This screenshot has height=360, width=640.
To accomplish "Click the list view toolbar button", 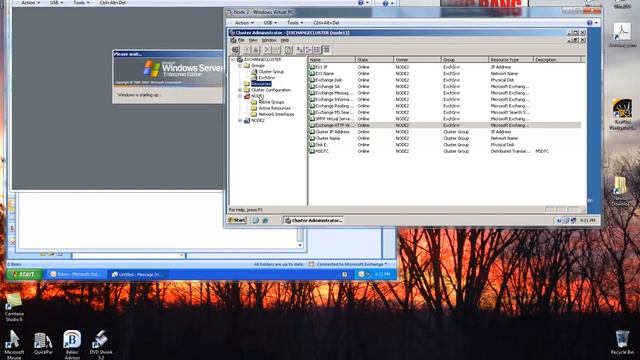I will click(x=317, y=50).
